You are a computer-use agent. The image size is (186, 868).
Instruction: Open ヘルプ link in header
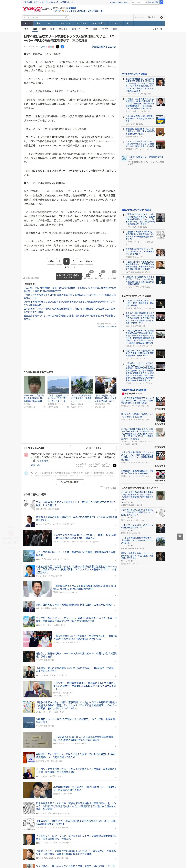[127, 2]
